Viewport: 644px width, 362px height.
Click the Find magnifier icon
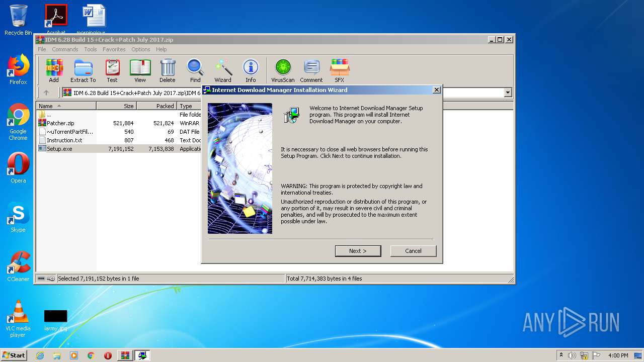[x=195, y=70]
